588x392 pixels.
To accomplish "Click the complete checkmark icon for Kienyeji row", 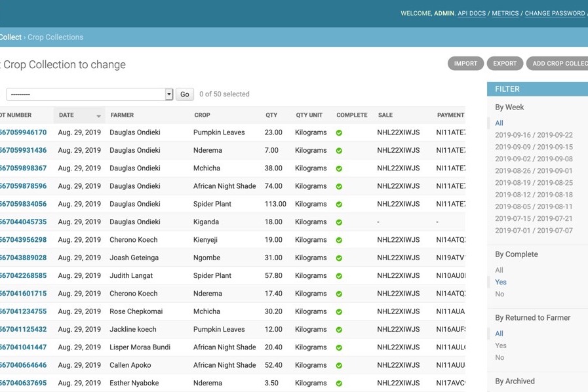I will pyautogui.click(x=339, y=240).
